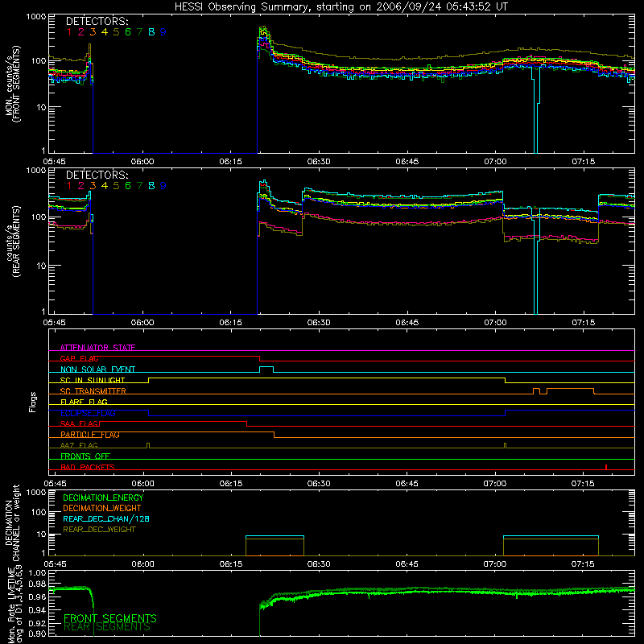This screenshot has height=644, width=644.
Task: Pick detector 5 in rear segments legend
Action: 116,186
